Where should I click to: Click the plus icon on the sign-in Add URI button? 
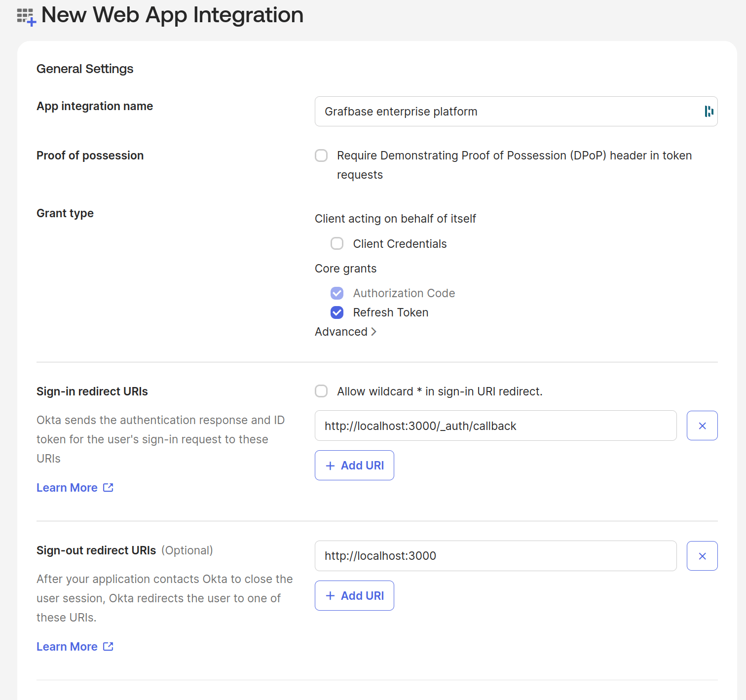(330, 465)
